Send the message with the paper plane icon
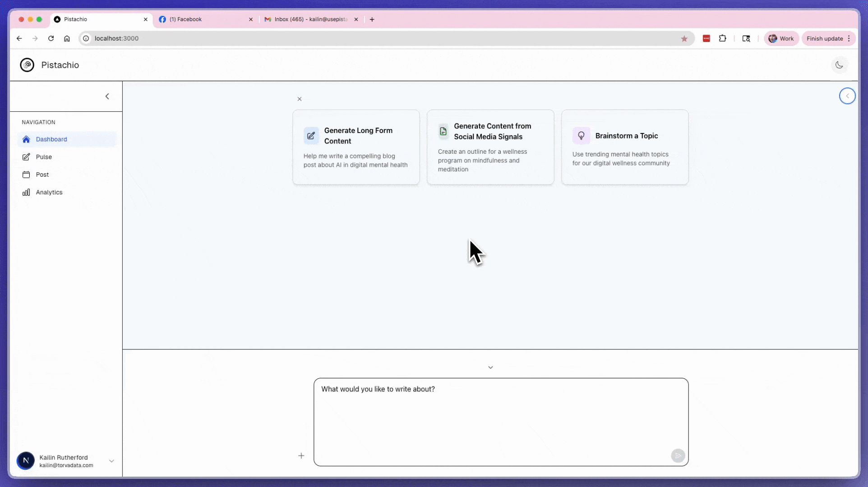This screenshot has width=868, height=487. click(678, 455)
